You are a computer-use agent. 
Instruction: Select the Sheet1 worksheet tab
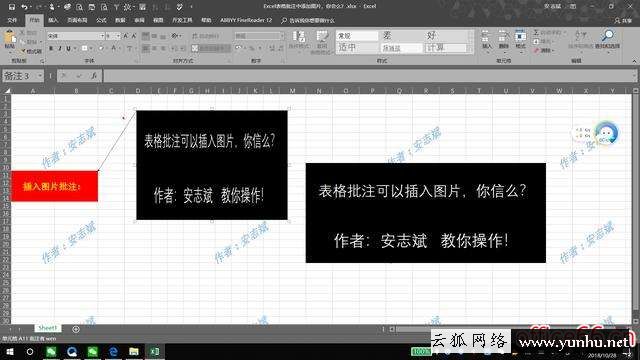tap(48, 328)
